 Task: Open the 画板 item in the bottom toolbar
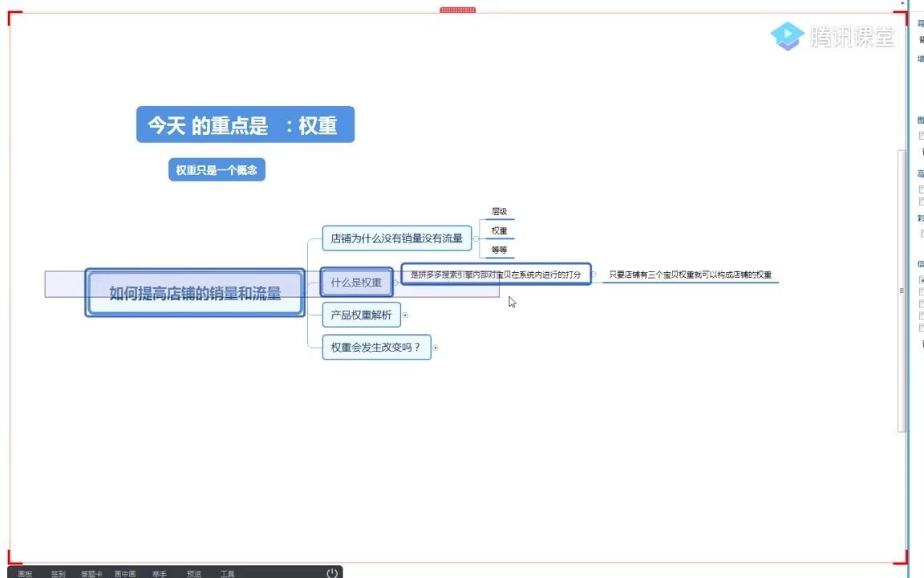[x=25, y=574]
